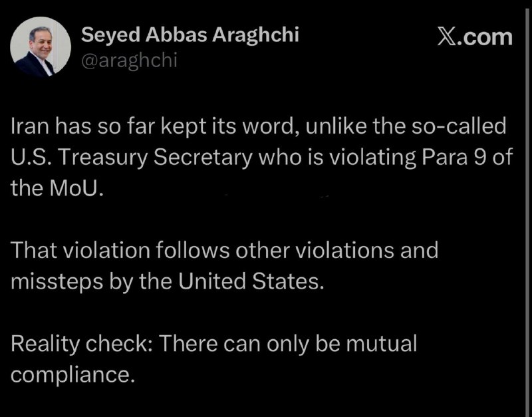Screen dimensions: 532x417
Task: Click the word "missteps" in the post
Action: pyautogui.click(x=57, y=282)
